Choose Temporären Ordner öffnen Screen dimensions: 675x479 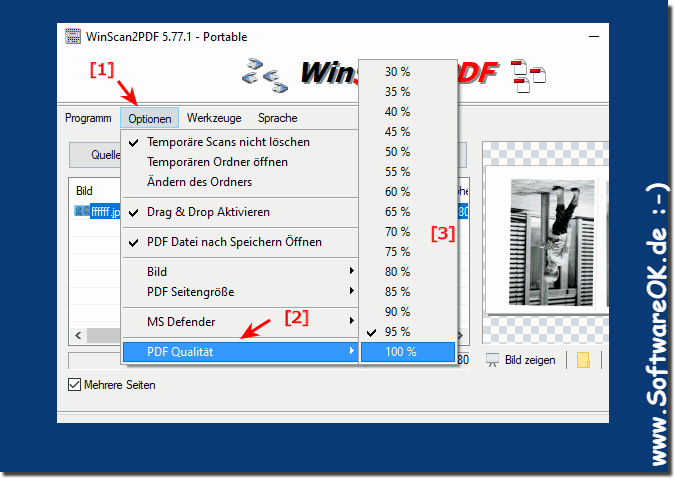pos(240,162)
